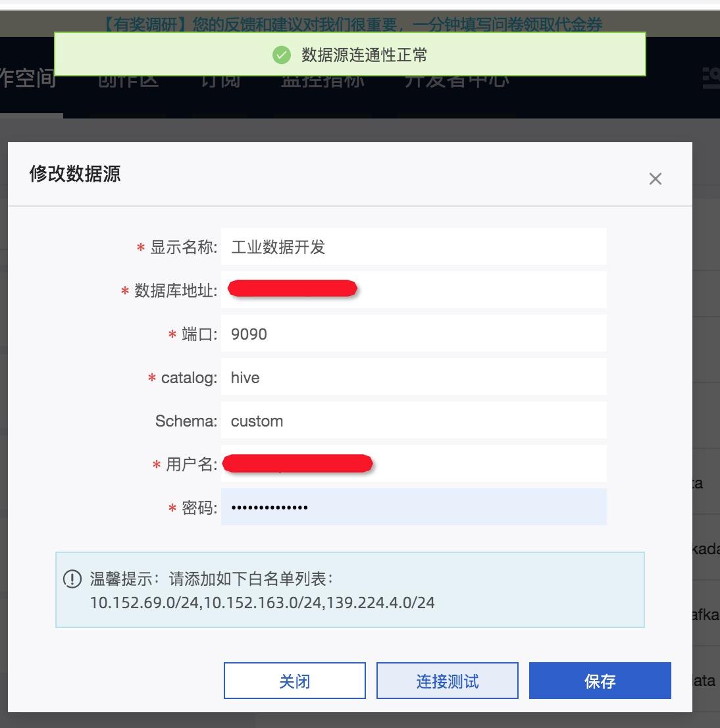Click the 端口 field label
720x728 pixels.
coord(199,334)
